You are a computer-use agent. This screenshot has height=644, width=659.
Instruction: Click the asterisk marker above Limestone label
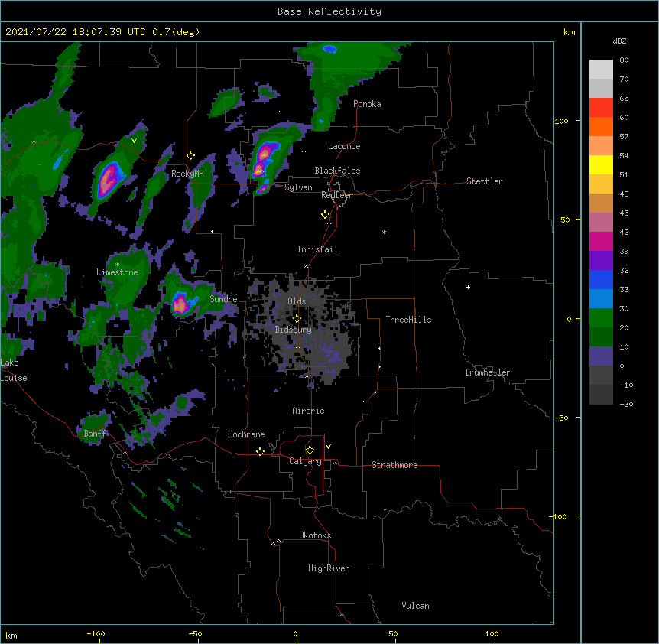[x=117, y=265]
